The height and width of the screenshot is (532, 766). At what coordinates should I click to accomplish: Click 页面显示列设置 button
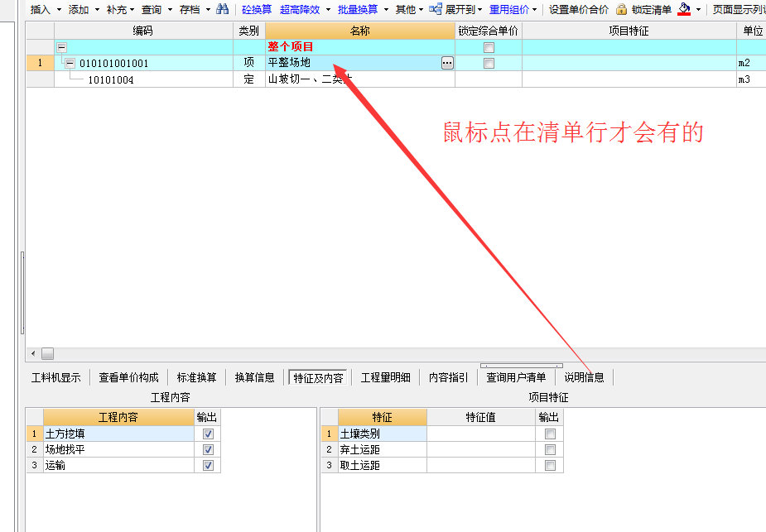pyautogui.click(x=739, y=9)
